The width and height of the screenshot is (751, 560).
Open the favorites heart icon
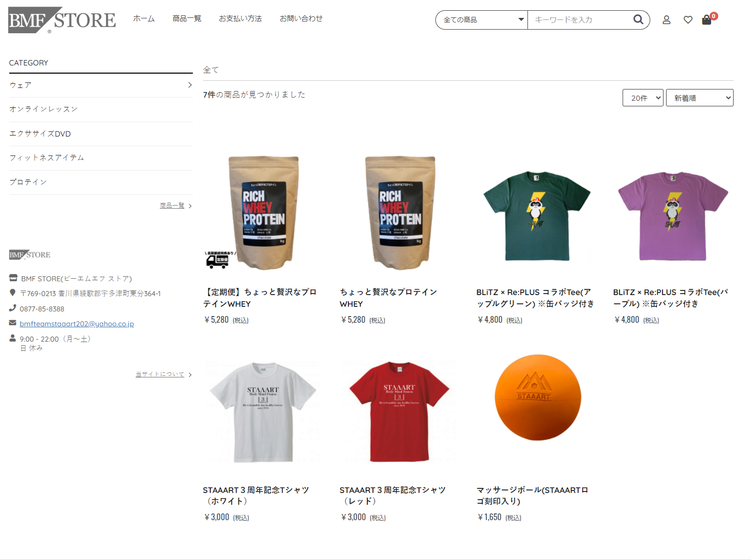688,20
